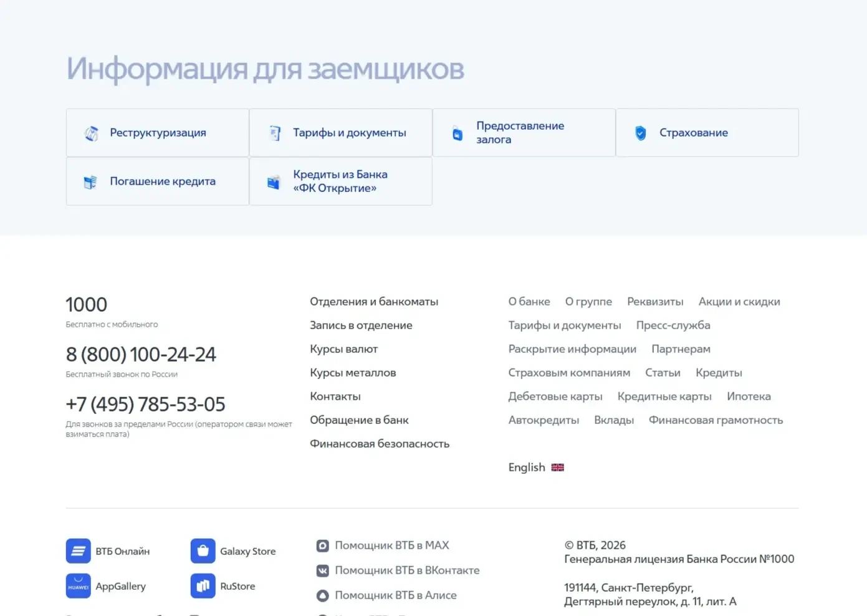Open Пресс-служба
This screenshot has height=616, width=867.
673,325
